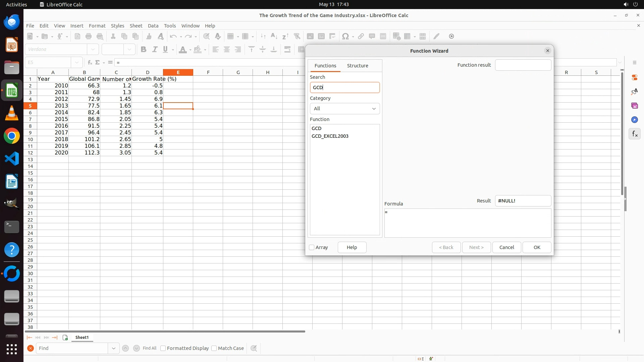Insert special character Omega icon

pyautogui.click(x=345, y=36)
